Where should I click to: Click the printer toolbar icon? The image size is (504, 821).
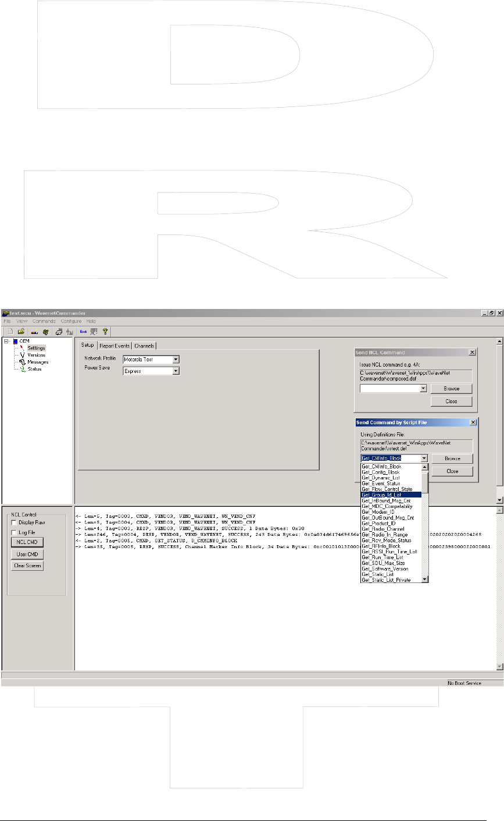(59, 331)
